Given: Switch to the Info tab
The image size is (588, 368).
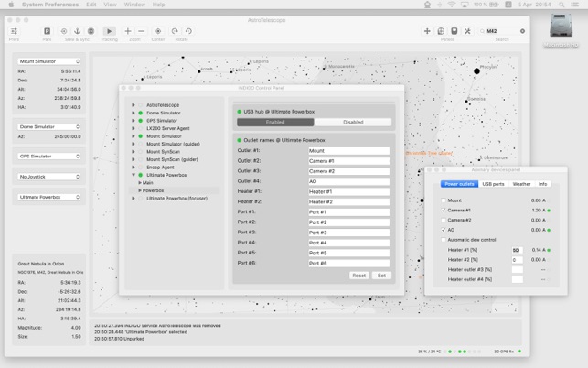Looking at the screenshot, I should (x=542, y=184).
